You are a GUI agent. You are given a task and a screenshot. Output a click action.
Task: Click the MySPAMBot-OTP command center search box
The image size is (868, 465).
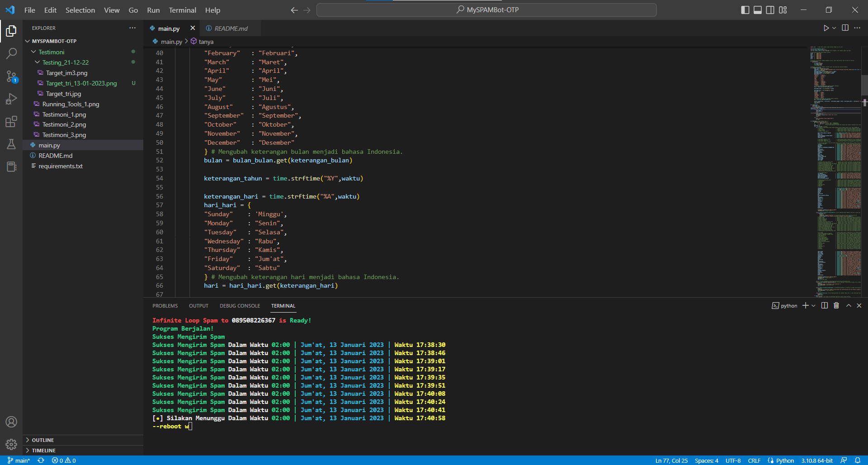pos(486,10)
